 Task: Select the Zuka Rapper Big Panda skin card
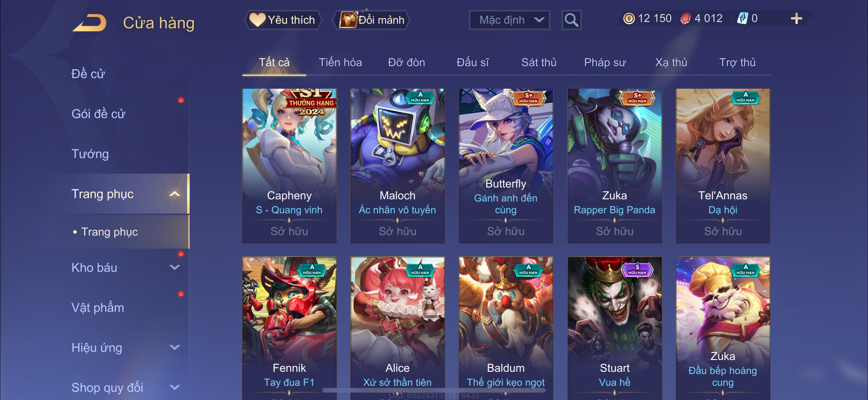pyautogui.click(x=615, y=166)
